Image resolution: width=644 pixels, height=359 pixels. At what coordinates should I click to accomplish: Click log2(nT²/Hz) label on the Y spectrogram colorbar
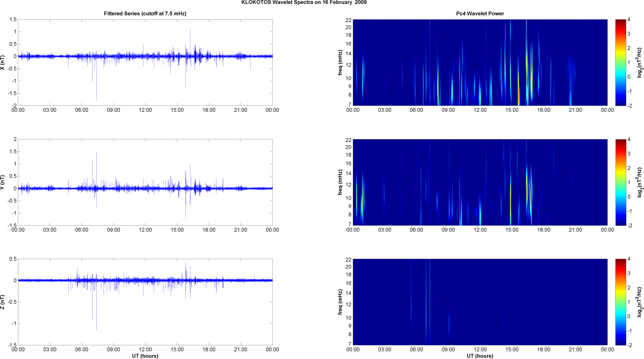pyautogui.click(x=640, y=182)
